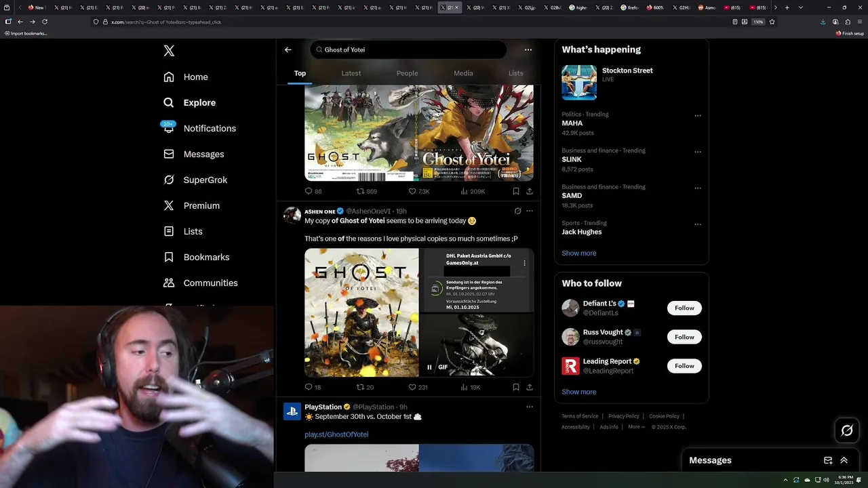Open Bookmarks in the sidebar
The image size is (868, 488).
197,257
